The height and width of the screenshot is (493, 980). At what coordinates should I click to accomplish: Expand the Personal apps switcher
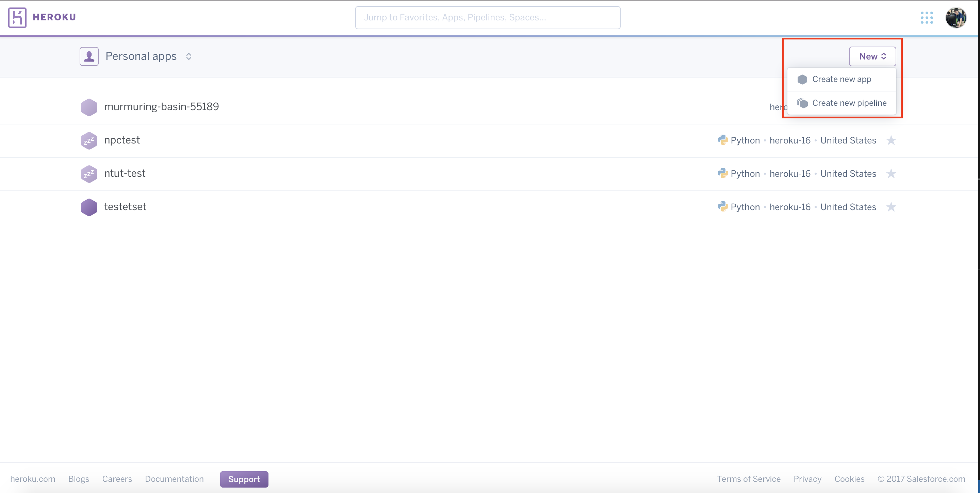point(189,56)
